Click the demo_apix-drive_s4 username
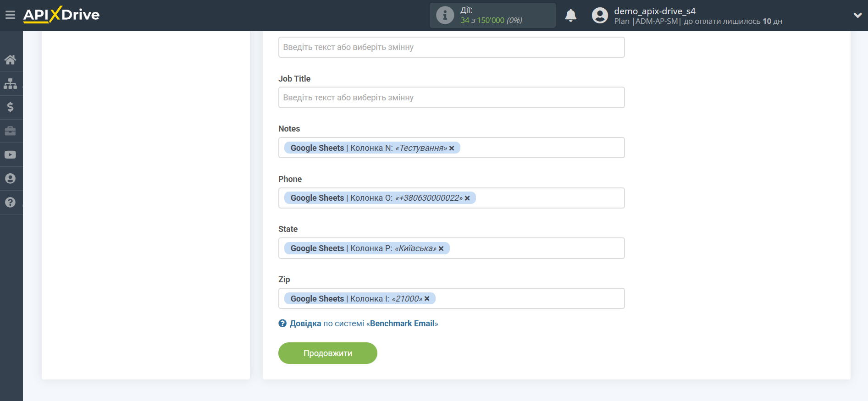 click(x=655, y=11)
